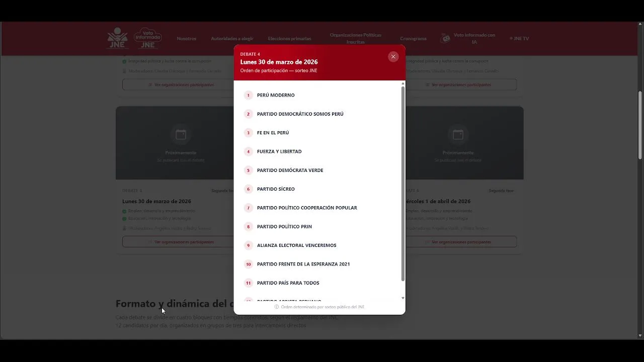
Task: Click top-right Ver organizaciones participantes button
Action: (461, 84)
